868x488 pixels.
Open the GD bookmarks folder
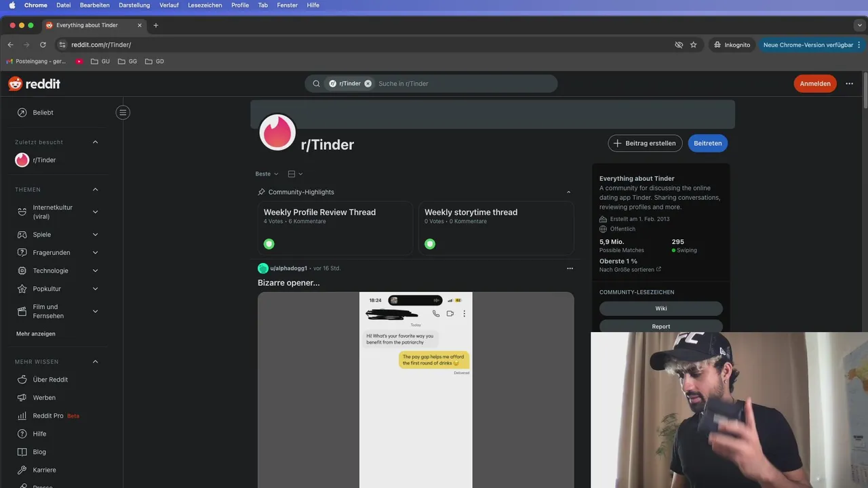[x=155, y=61]
